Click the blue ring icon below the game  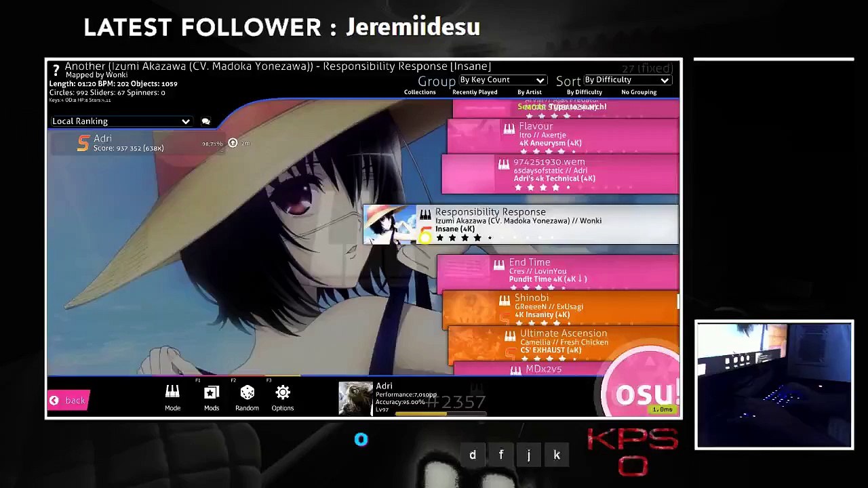point(361,440)
